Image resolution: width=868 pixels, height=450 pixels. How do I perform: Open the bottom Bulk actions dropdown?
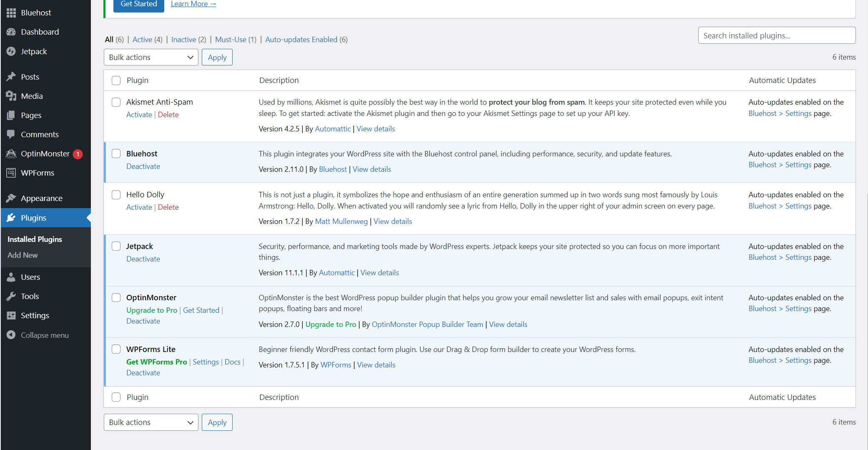click(x=151, y=422)
